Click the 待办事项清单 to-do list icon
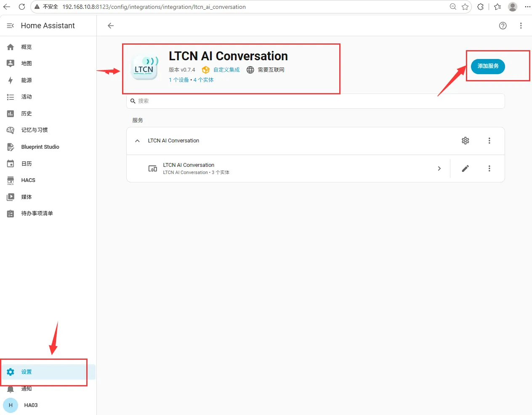 (x=11, y=214)
